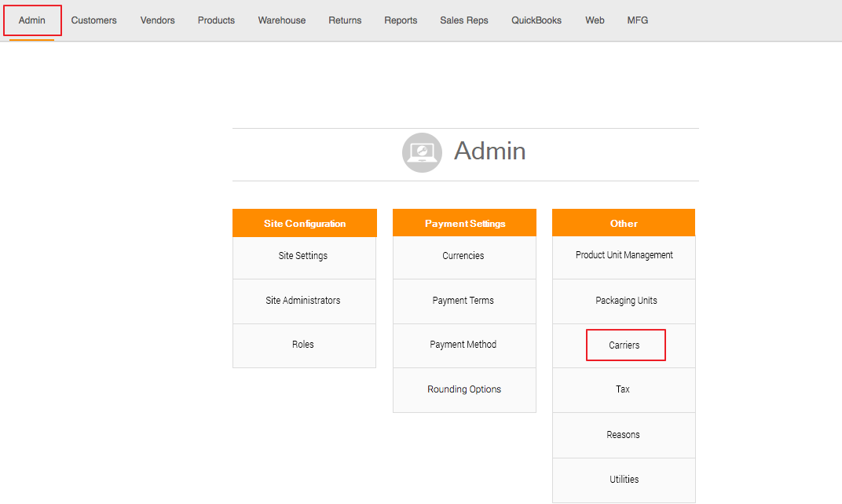Go to the Products tab
This screenshot has height=504, width=842.
[216, 20]
